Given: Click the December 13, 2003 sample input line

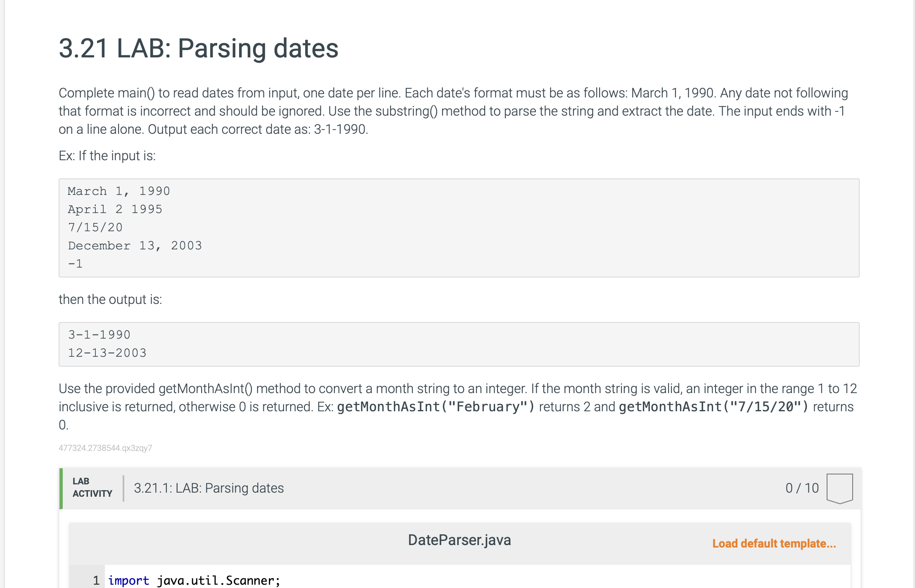Looking at the screenshot, I should pos(135,246).
